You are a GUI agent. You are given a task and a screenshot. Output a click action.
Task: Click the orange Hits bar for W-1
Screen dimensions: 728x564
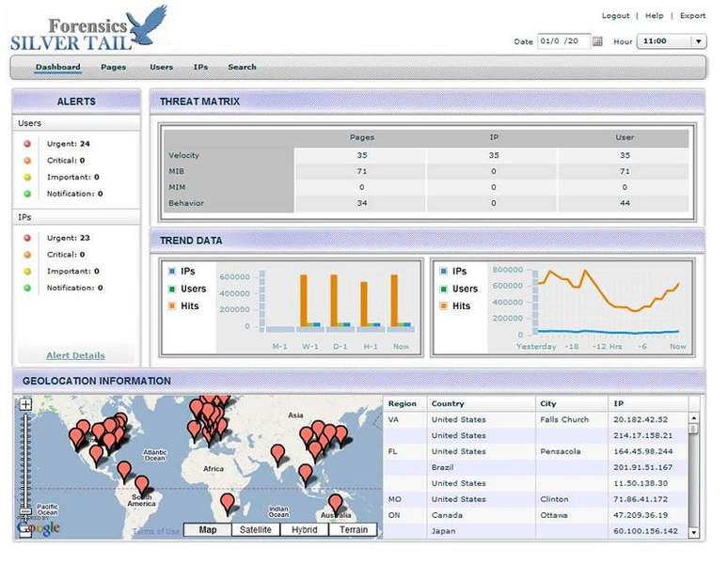tap(304, 301)
